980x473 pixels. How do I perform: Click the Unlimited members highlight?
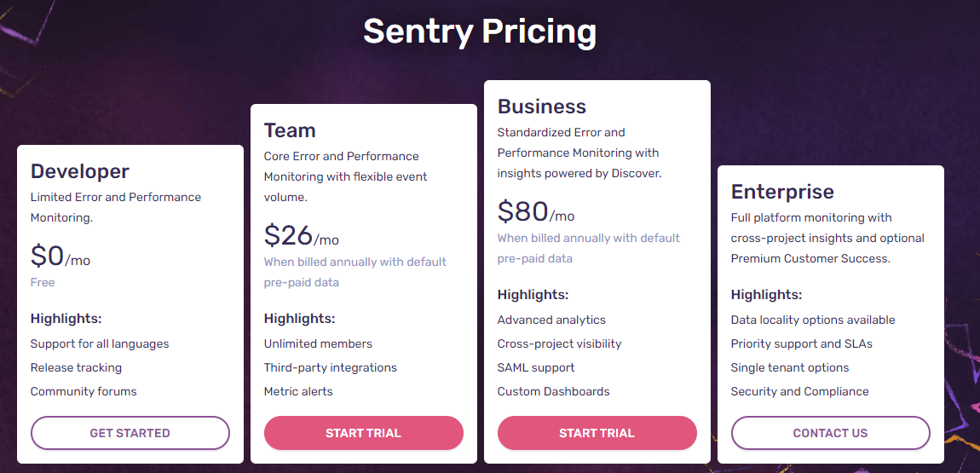pos(318,343)
